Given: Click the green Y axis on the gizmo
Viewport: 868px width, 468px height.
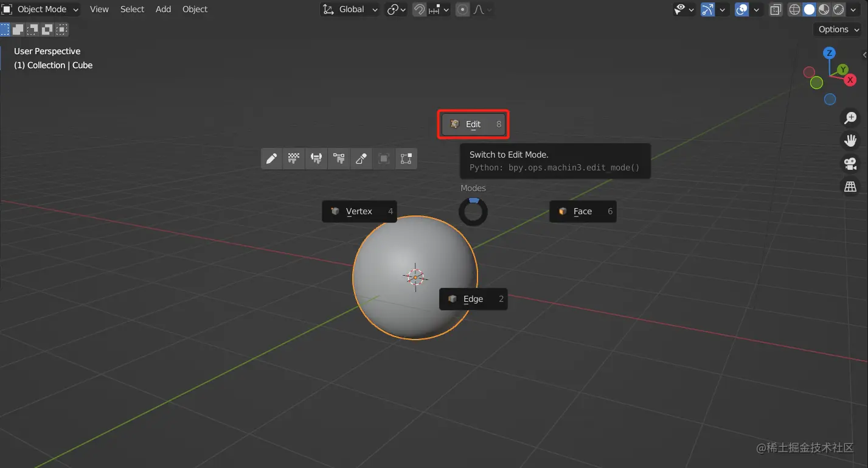Looking at the screenshot, I should (x=843, y=69).
